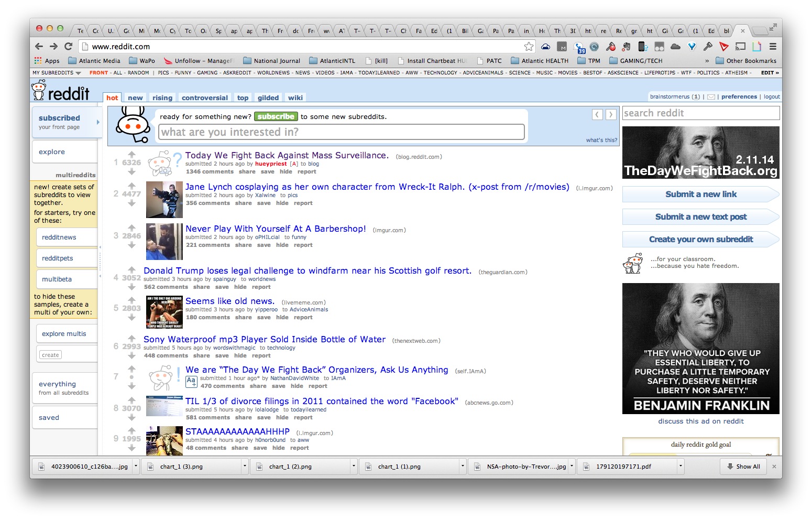Click the www.reddit.com address bar
Screen dimensions: 812x520
click(306, 47)
